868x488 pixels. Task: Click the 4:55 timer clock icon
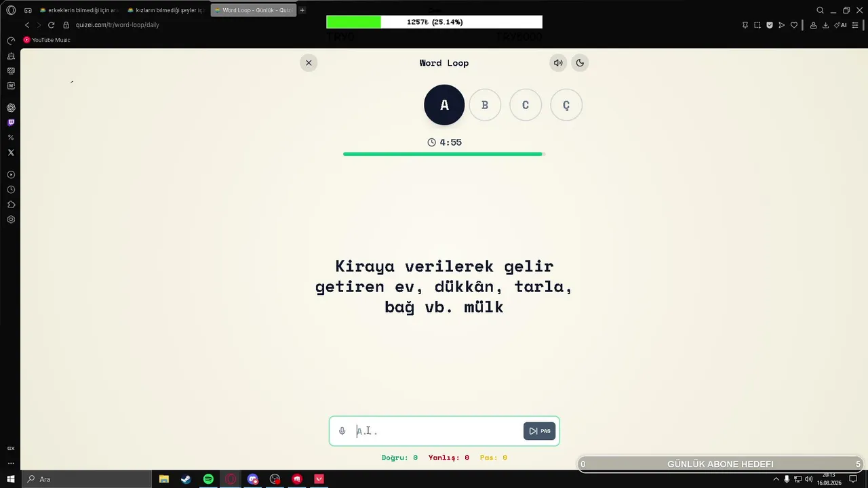point(432,142)
